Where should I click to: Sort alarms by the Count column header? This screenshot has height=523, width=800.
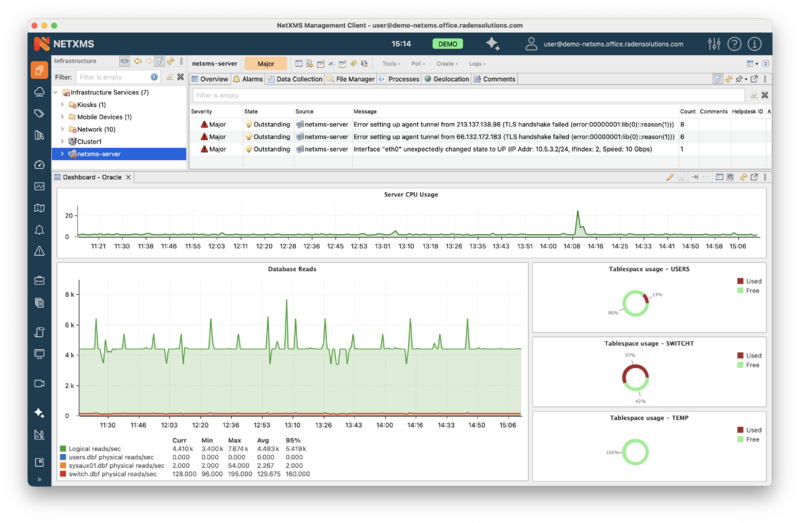[x=687, y=111]
